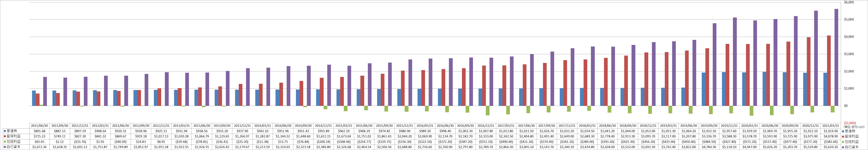
Task: Select the cell showing $4,784.30
Action: 709,147
